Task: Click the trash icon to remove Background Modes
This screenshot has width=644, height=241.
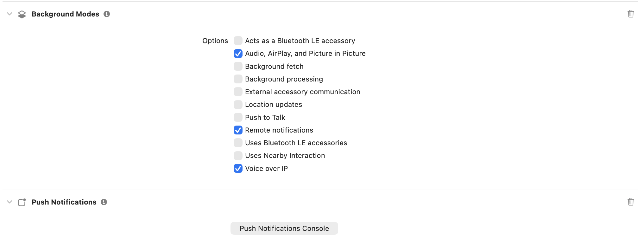Action: (631, 14)
